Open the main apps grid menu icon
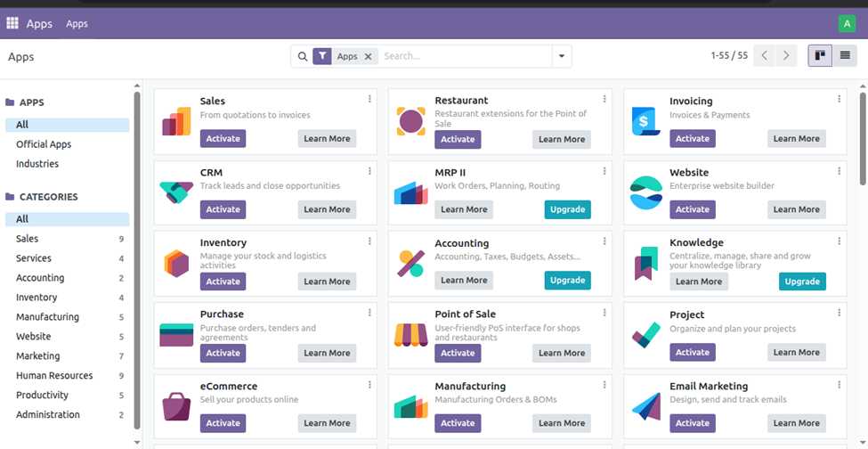The width and height of the screenshot is (868, 449). [x=12, y=23]
